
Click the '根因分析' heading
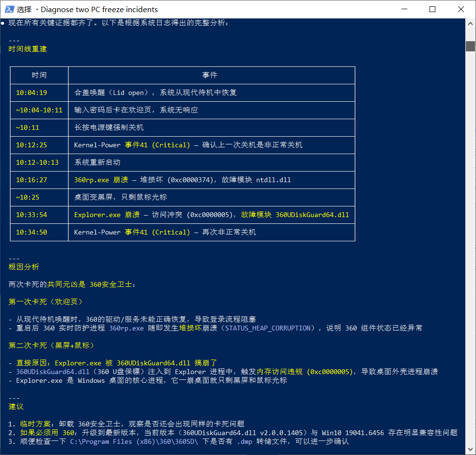tap(24, 267)
